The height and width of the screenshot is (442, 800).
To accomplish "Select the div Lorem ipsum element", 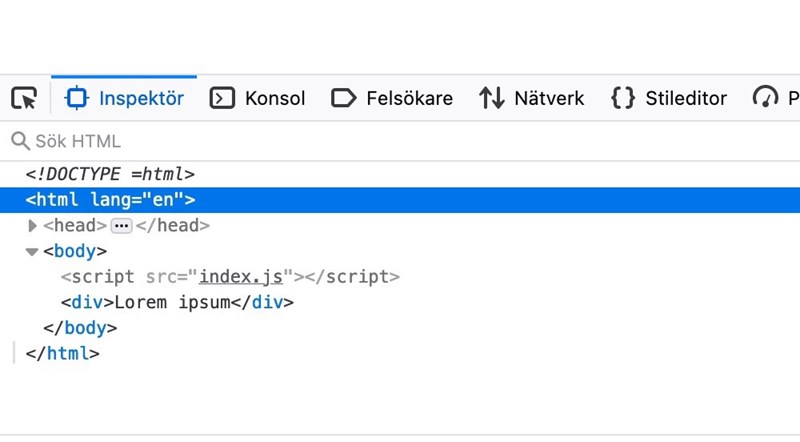I will point(177,302).
